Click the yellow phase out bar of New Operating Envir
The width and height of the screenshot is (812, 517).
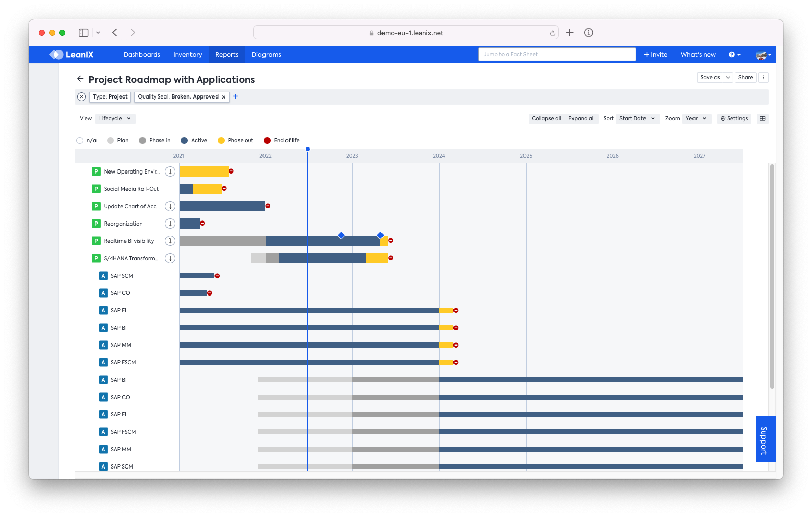pos(204,171)
